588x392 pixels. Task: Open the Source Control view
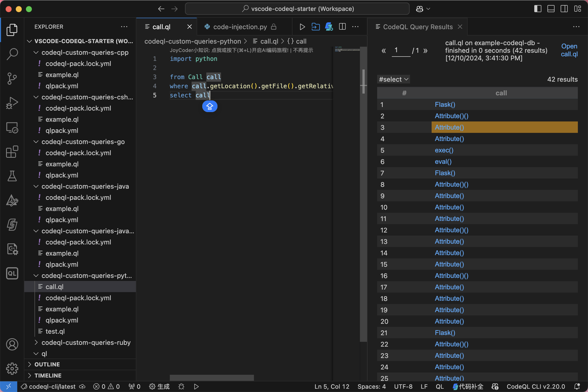12,78
